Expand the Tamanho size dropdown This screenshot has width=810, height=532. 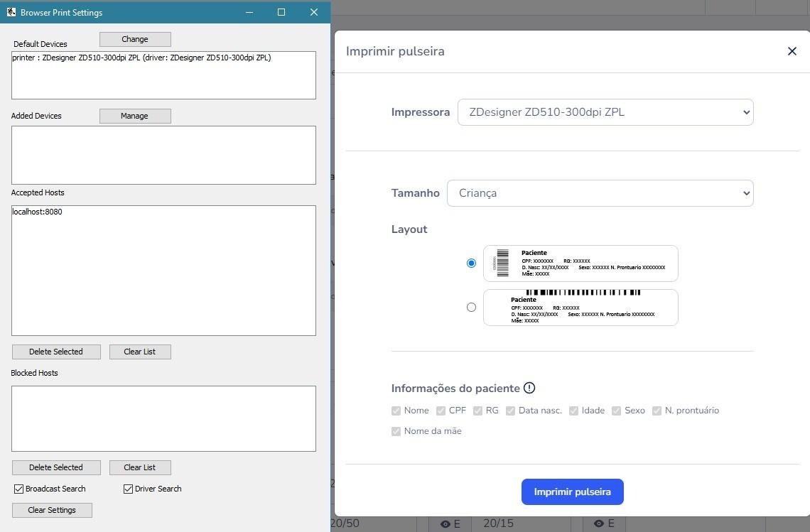[600, 193]
